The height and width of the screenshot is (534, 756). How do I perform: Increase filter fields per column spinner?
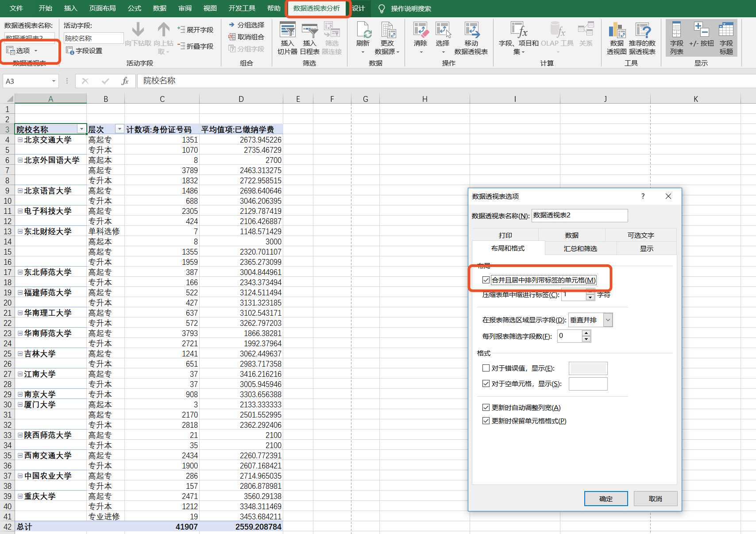586,333
